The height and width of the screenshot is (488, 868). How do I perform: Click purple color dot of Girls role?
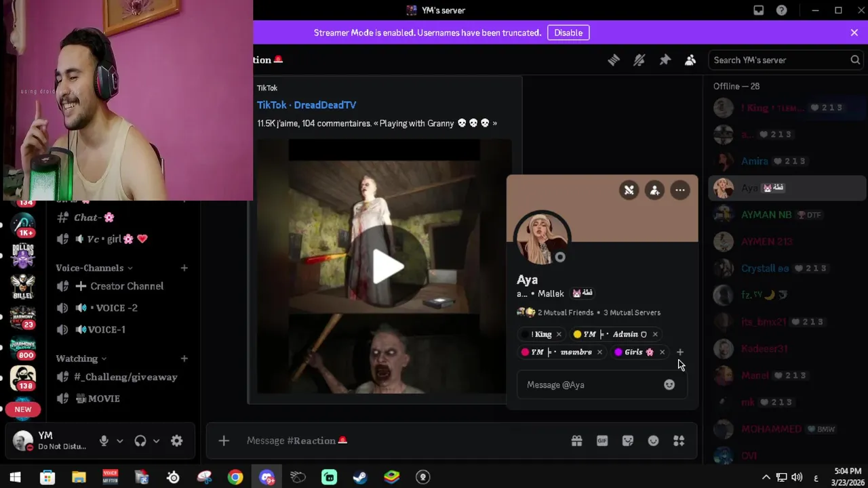618,352
